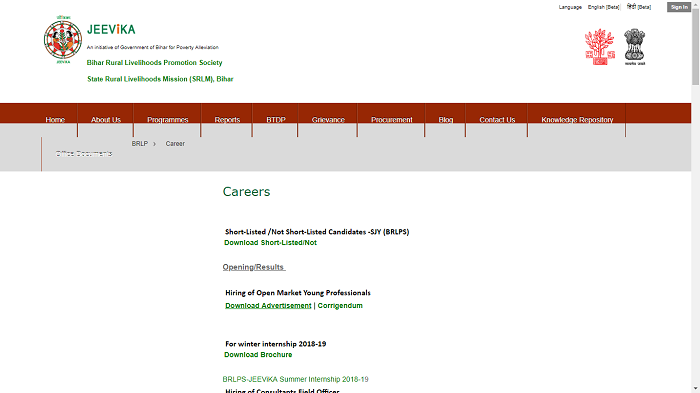The width and height of the screenshot is (700, 393).
Task: Open the Corrigendum link
Action: 340,305
